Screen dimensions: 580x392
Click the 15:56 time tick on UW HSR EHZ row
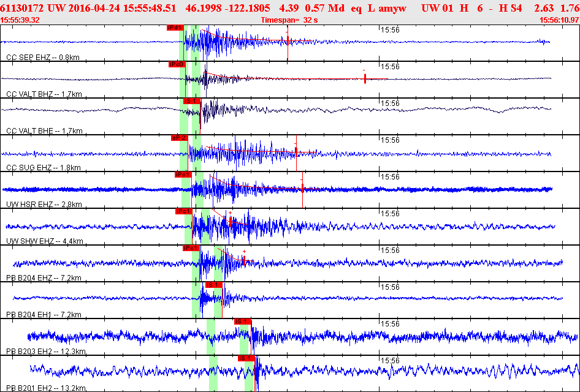pyautogui.click(x=391, y=177)
